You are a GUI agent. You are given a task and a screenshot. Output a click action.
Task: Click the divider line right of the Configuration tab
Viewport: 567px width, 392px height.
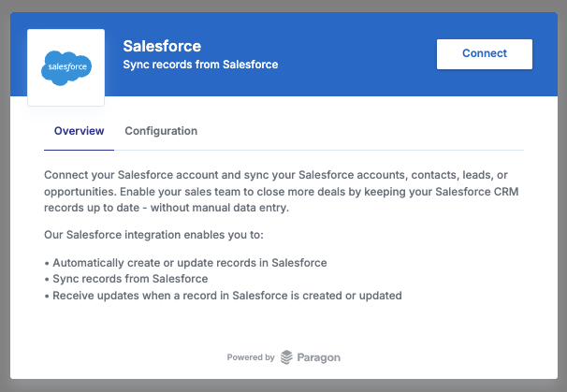(374, 150)
